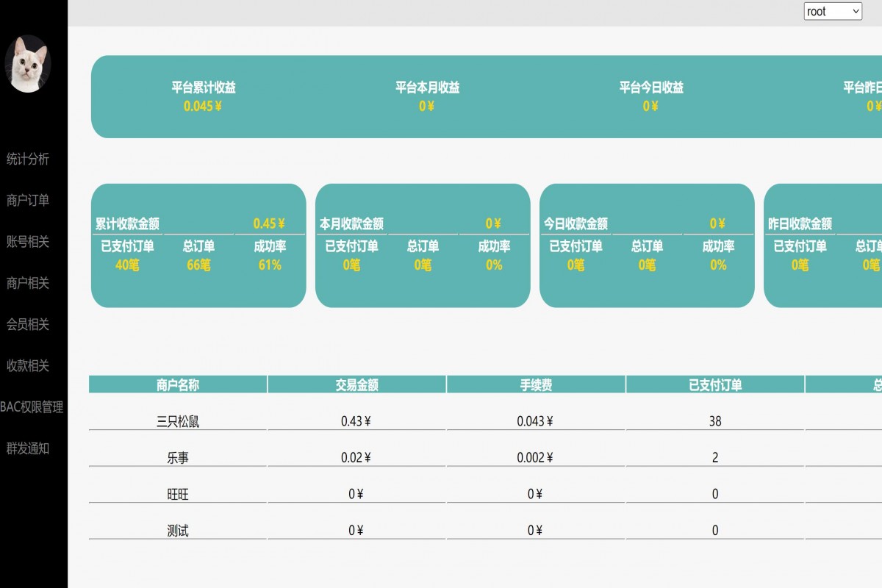Click the 平台累计收益 banner section

[x=204, y=96]
